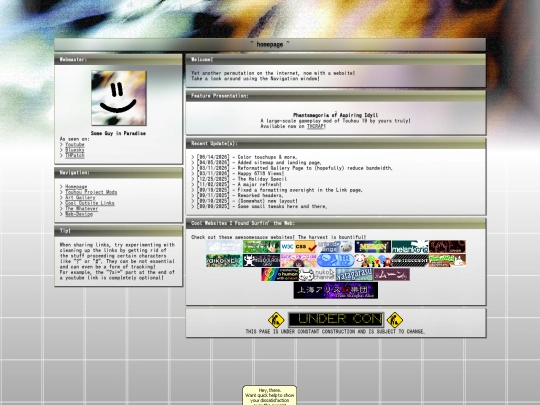Click the blue rounded TR badge
Screen dimensions: 540x405
(x=335, y=261)
